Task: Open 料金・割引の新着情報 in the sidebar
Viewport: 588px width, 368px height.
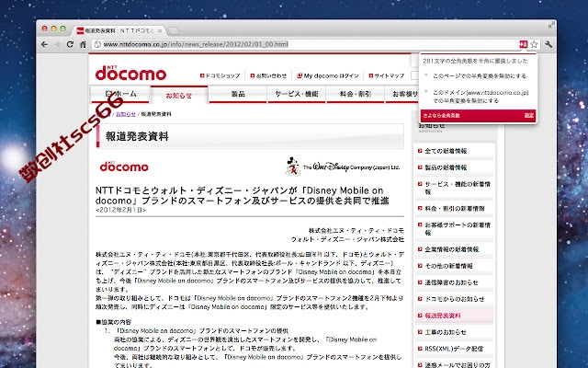Action: point(455,209)
